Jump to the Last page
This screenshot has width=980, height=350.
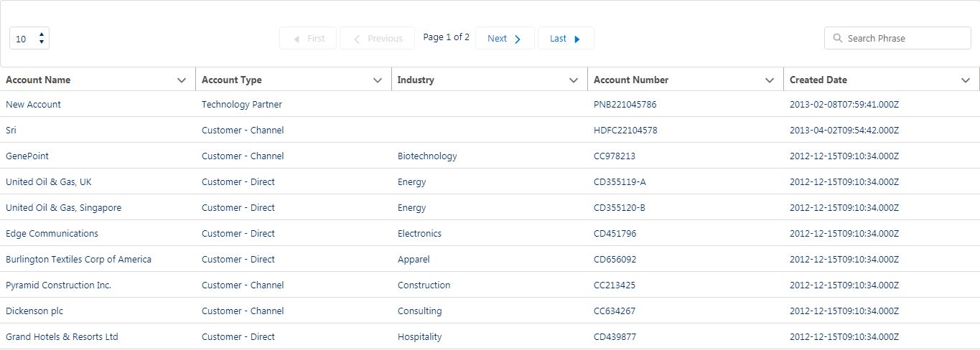[566, 39]
